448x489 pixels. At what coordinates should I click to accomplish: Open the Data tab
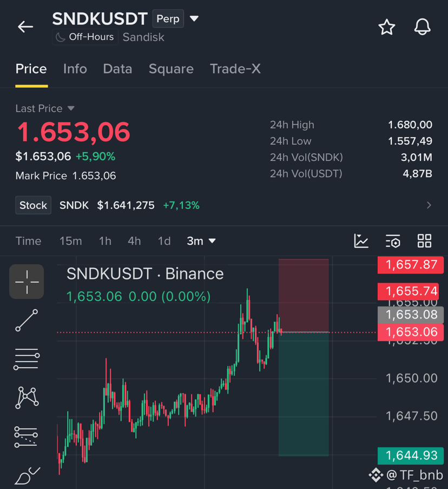[117, 69]
